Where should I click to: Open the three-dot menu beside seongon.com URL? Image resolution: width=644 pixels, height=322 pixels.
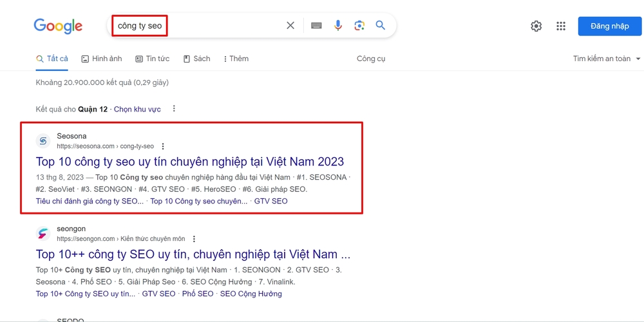click(194, 239)
